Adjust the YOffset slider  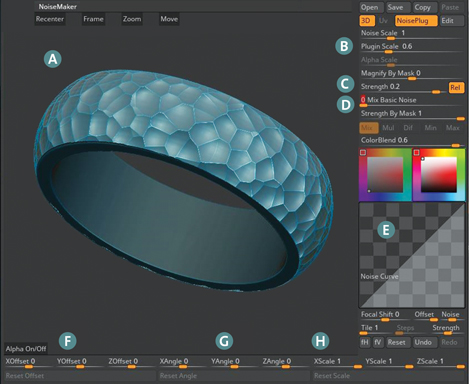[80, 363]
